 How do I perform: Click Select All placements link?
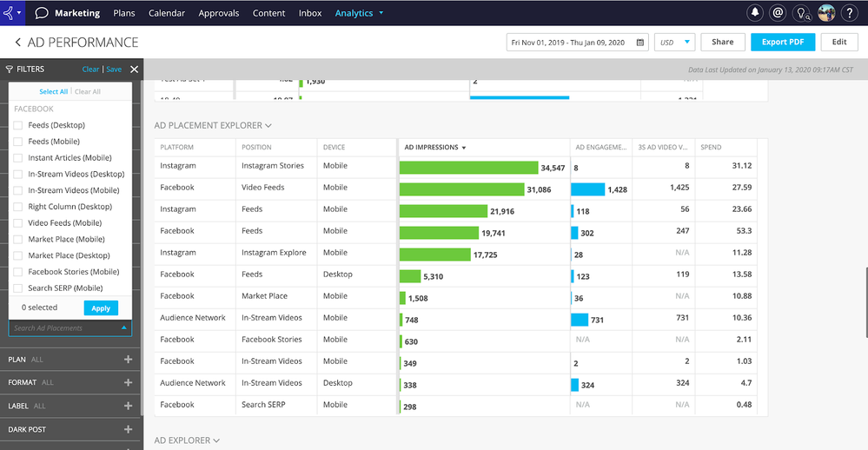pos(53,91)
